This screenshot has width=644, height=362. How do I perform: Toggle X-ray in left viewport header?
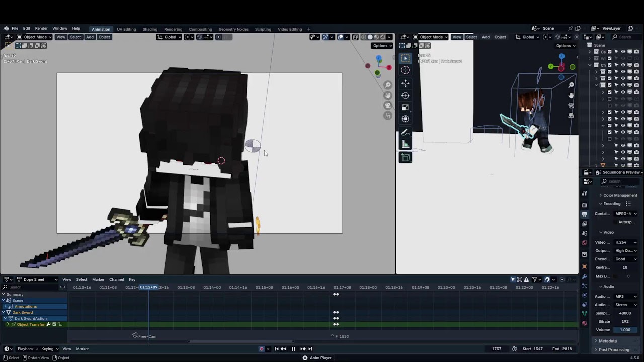355,37
